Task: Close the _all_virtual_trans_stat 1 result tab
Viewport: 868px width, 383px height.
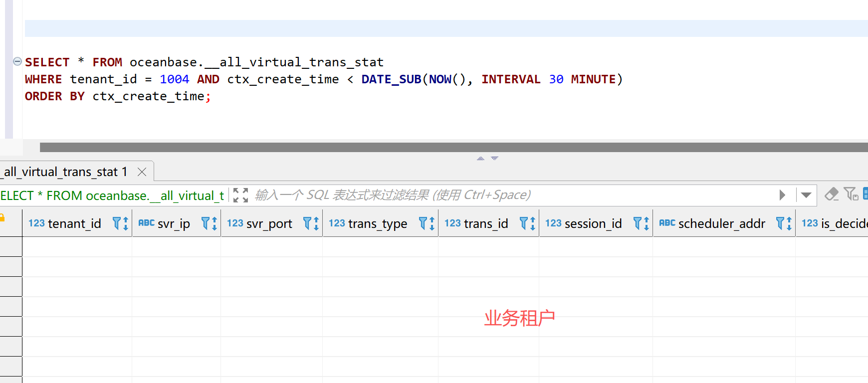Action: (x=142, y=172)
